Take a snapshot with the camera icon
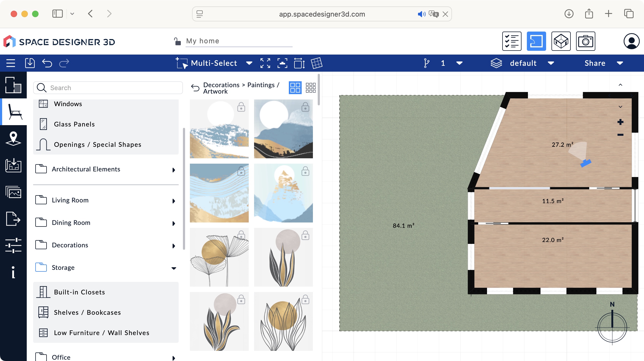 [x=586, y=41]
